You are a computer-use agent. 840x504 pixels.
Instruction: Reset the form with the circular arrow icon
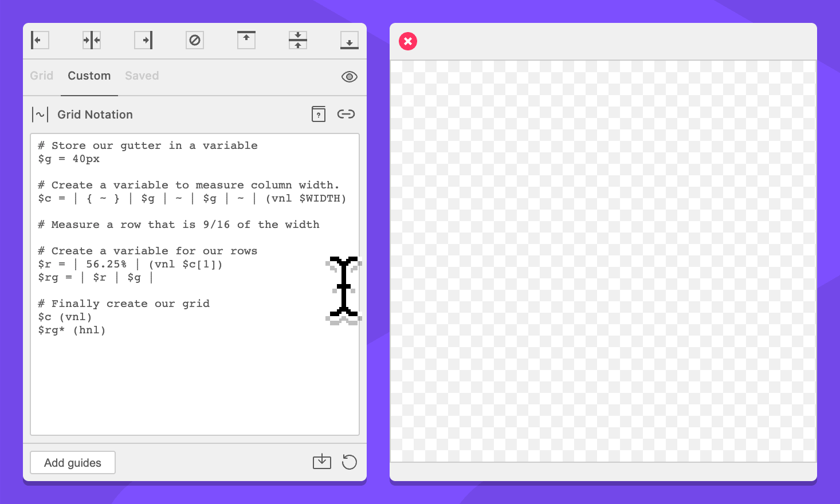[x=349, y=462]
